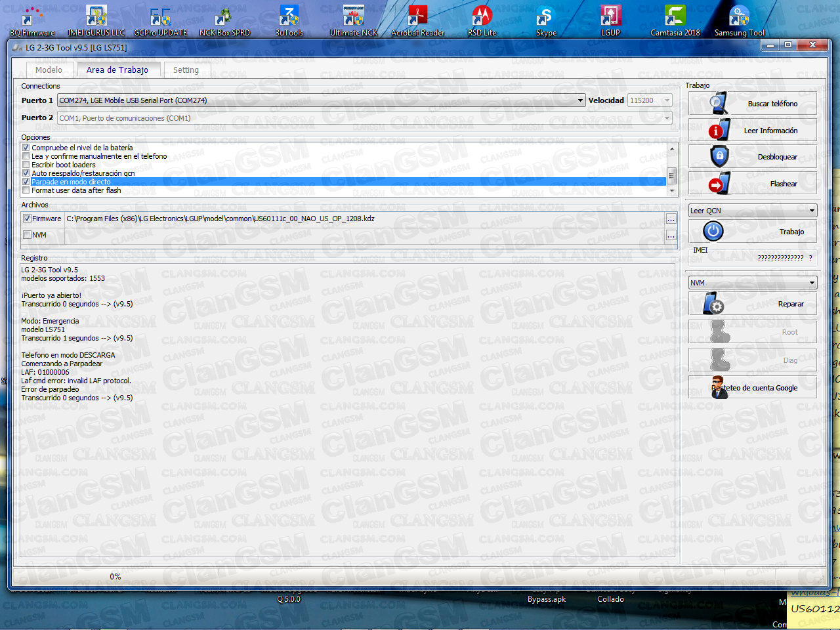Image resolution: width=840 pixels, height=630 pixels.
Task: Toggle the Firmware file checkbox
Action: click(27, 219)
